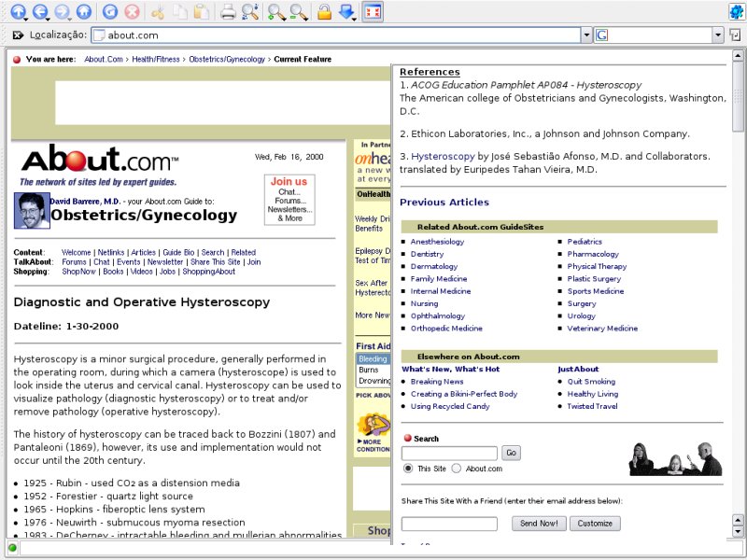Go back with the Back arrow icon
This screenshot has width=747, height=560.
41,12
